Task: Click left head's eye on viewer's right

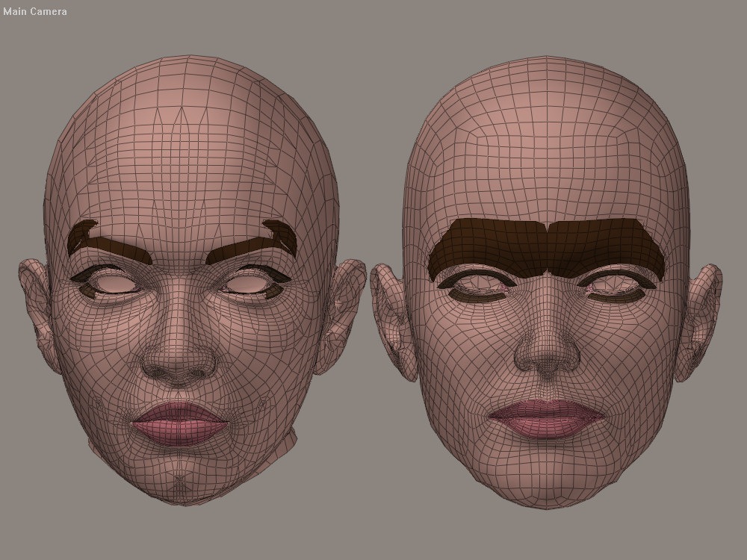Action: click(x=249, y=284)
